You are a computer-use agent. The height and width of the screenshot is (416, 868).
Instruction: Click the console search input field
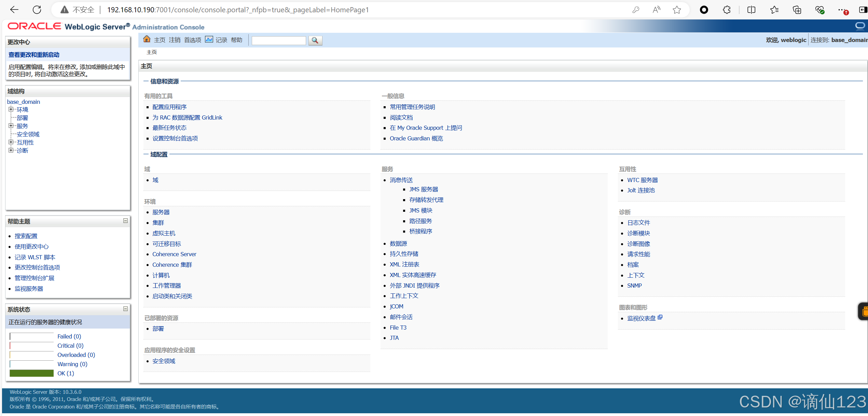point(278,40)
